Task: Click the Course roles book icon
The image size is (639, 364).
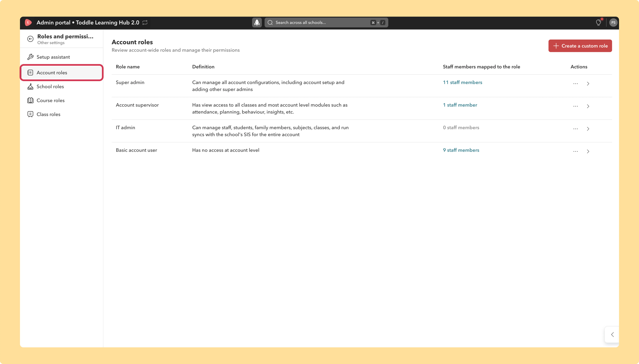Action: (x=30, y=100)
